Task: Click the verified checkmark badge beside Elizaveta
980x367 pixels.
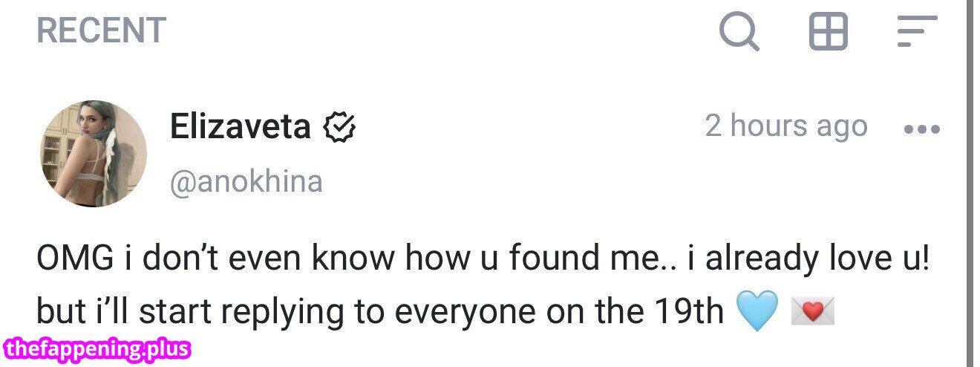Action: tap(339, 127)
